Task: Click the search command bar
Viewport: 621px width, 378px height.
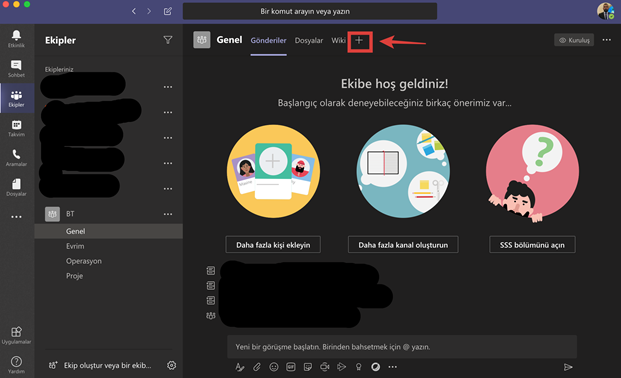Action: click(x=310, y=11)
